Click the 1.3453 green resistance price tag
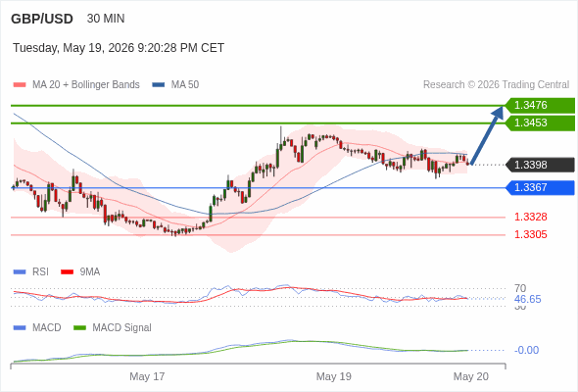Image resolution: width=578 pixels, height=392 pixels. click(x=540, y=123)
